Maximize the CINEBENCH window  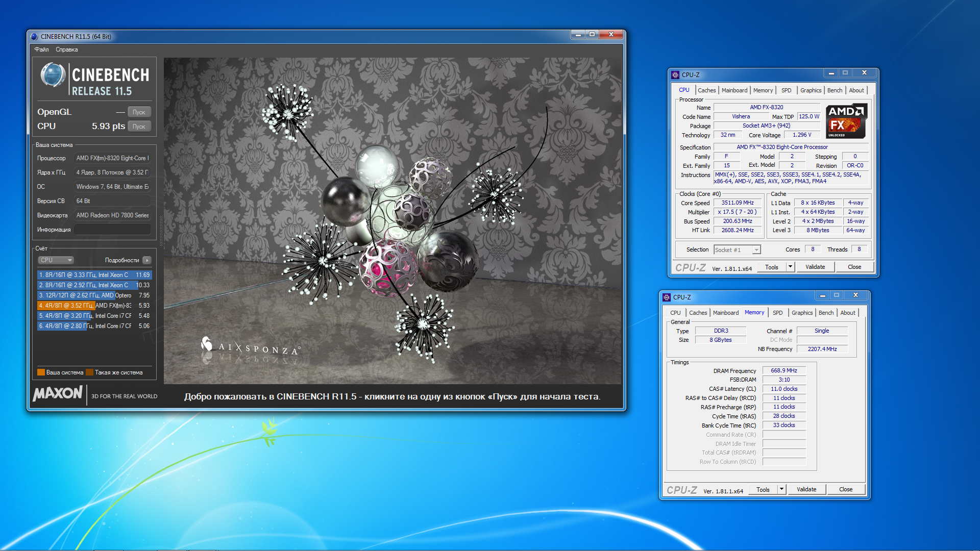tap(592, 35)
